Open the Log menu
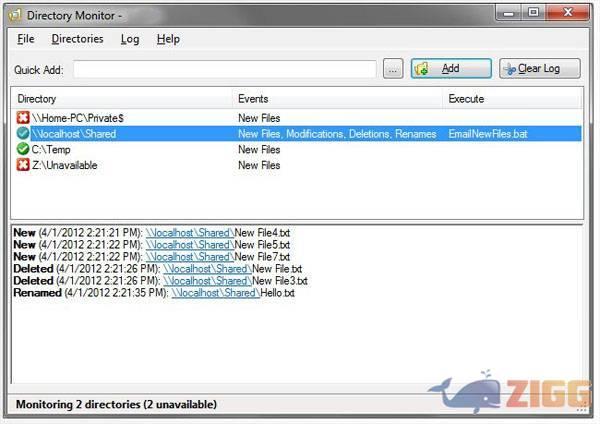 (x=130, y=39)
